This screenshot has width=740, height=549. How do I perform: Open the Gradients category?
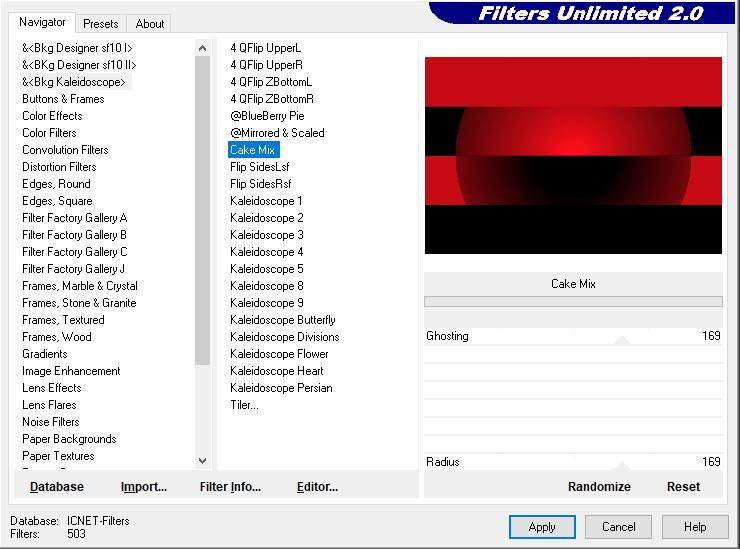(x=45, y=354)
